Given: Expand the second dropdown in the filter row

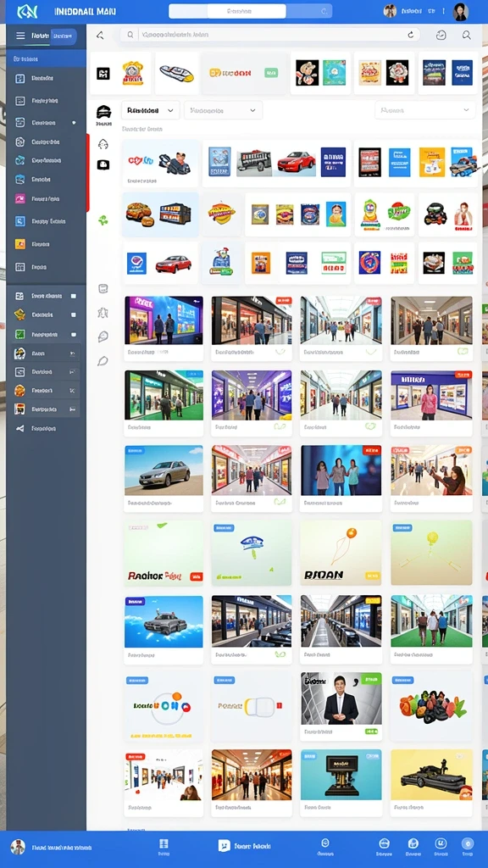Looking at the screenshot, I should click(223, 111).
